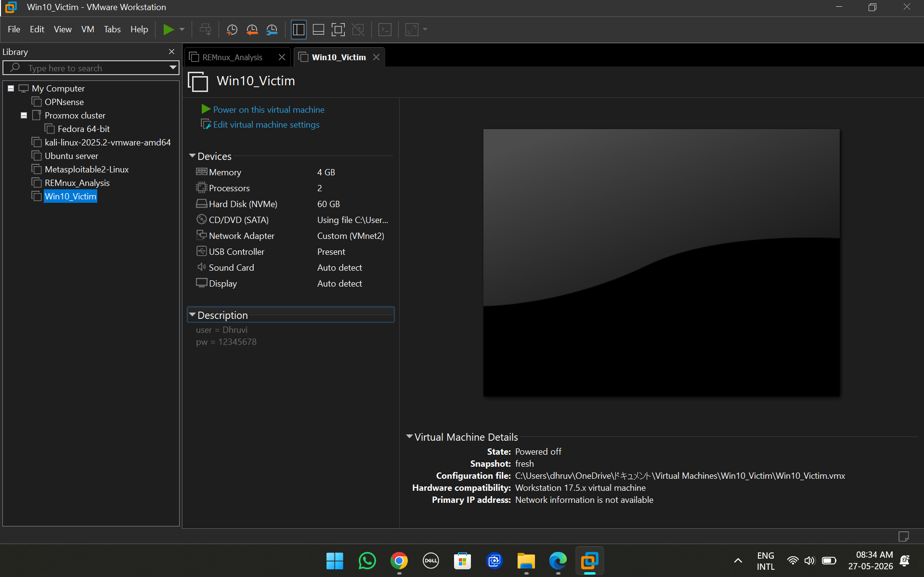Screen dimensions: 924x577
Task: Open the volume tray icon
Action: pyautogui.click(x=809, y=561)
